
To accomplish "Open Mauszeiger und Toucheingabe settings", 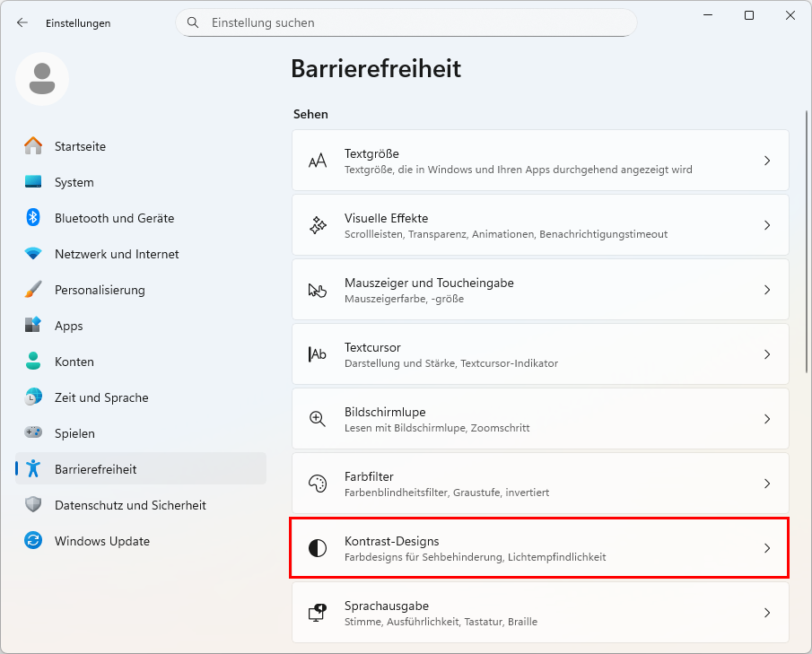I will [x=540, y=290].
